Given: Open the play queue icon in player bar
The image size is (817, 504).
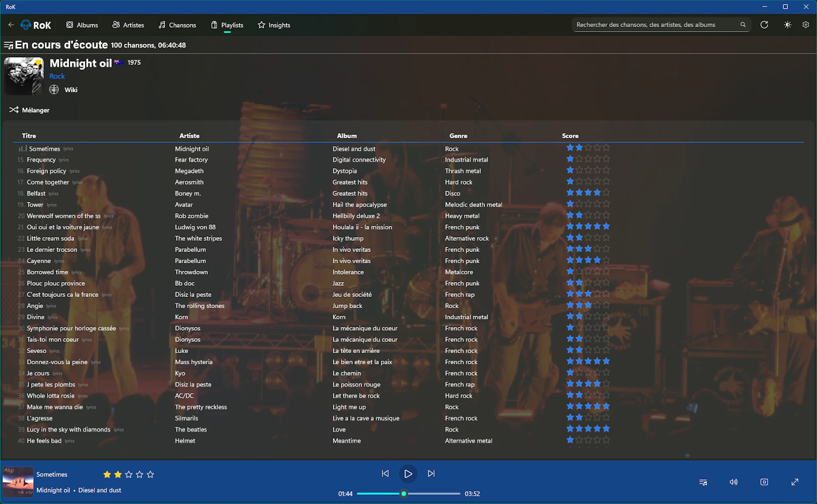Looking at the screenshot, I should click(703, 482).
